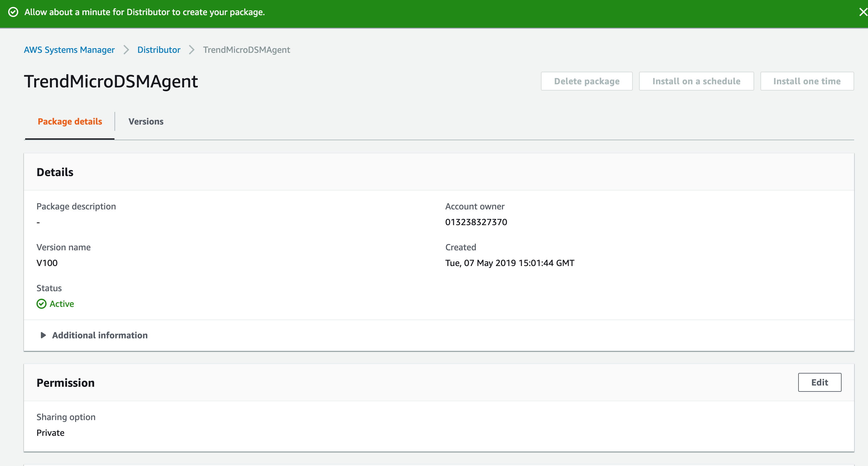
Task: Switch to the Versions tab
Action: (x=146, y=121)
